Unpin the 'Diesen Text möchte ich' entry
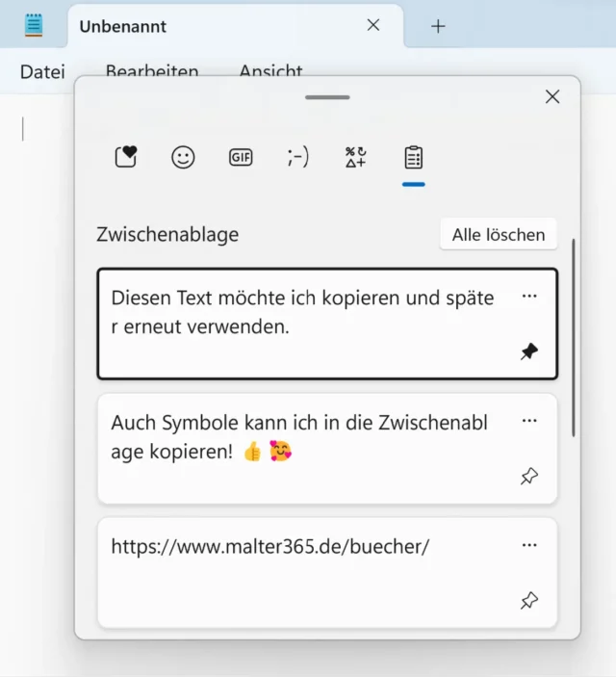616x677 pixels. [528, 352]
